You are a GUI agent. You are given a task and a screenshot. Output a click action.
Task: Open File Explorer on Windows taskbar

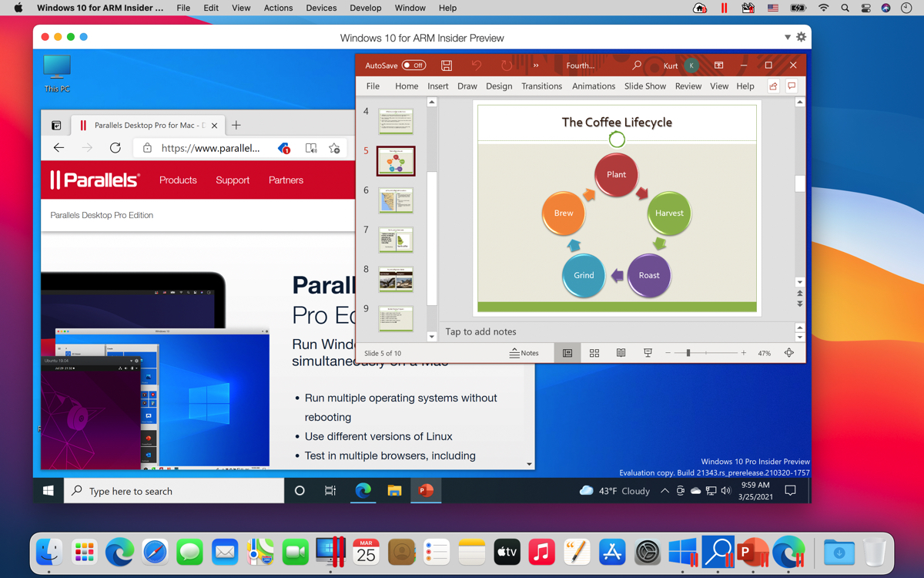click(394, 491)
